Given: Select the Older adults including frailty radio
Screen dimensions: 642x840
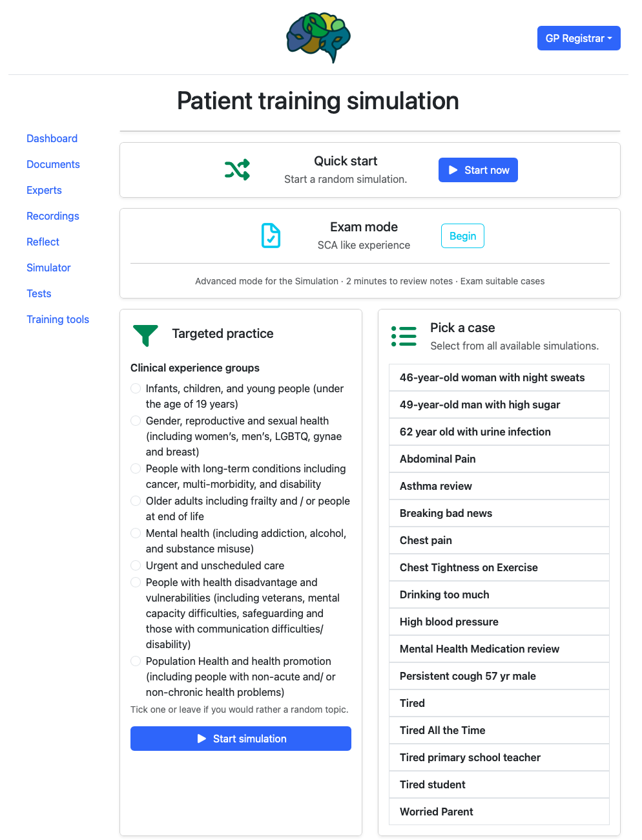Looking at the screenshot, I should coord(136,501).
